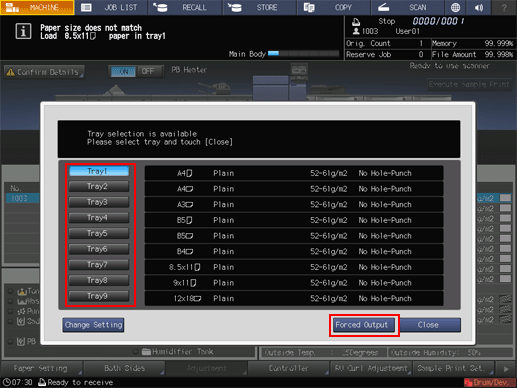Open the Controller menu
This screenshot has width=517, height=388.
(289, 368)
